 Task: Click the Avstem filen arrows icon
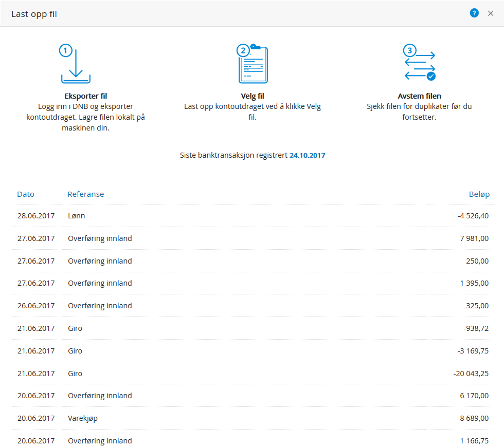(420, 62)
